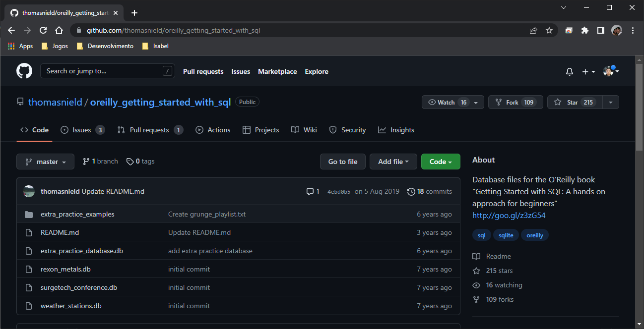The image size is (644, 329).
Task: Open the plus create-new menu
Action: click(x=588, y=72)
